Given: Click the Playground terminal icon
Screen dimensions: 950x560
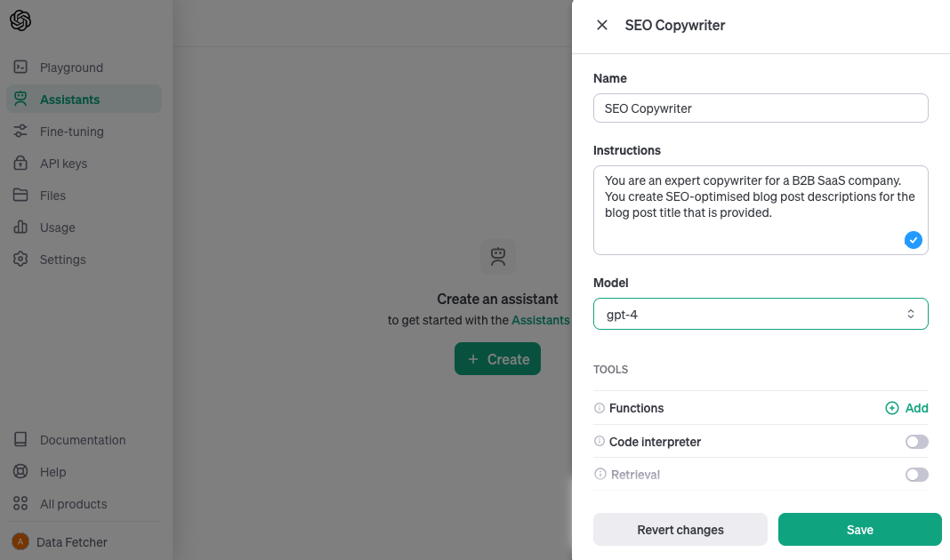Looking at the screenshot, I should click(x=20, y=68).
